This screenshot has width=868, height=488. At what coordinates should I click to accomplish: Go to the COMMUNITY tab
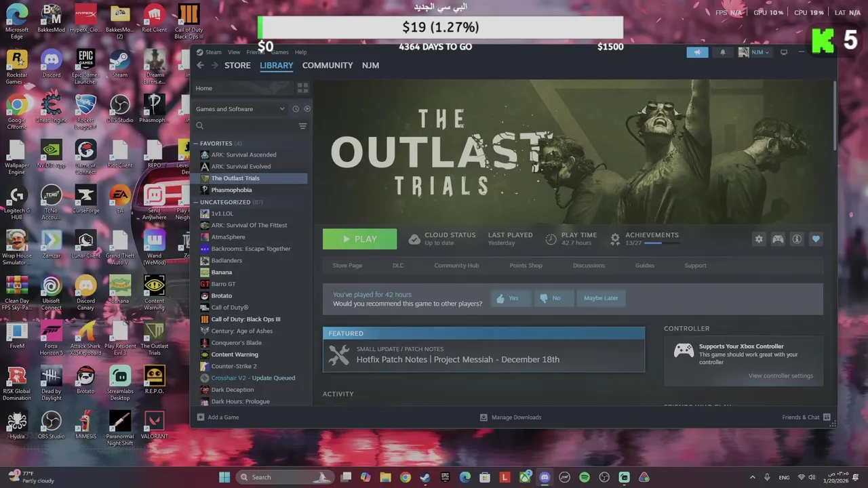328,65
